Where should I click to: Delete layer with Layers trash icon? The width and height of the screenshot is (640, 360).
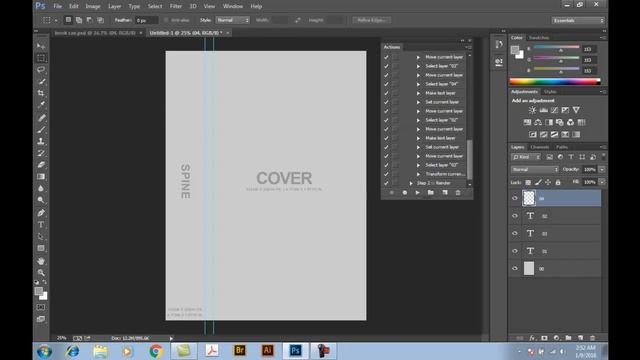[592, 338]
